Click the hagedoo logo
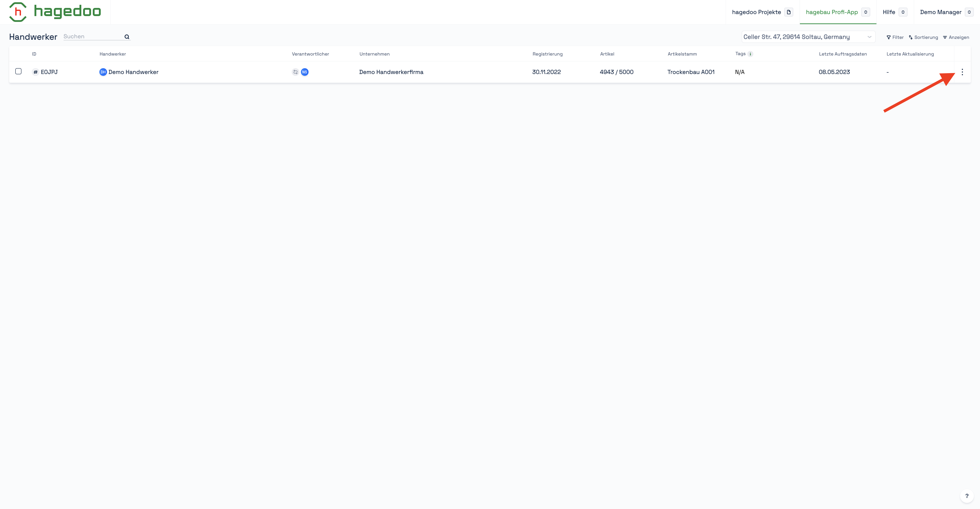 (55, 12)
